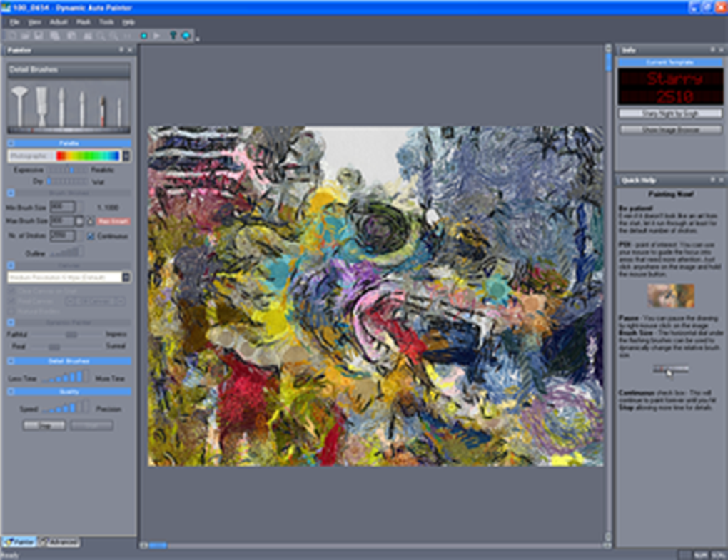The height and width of the screenshot is (560, 728).
Task: Open the palette color dropdown arrow
Action: click(x=126, y=156)
